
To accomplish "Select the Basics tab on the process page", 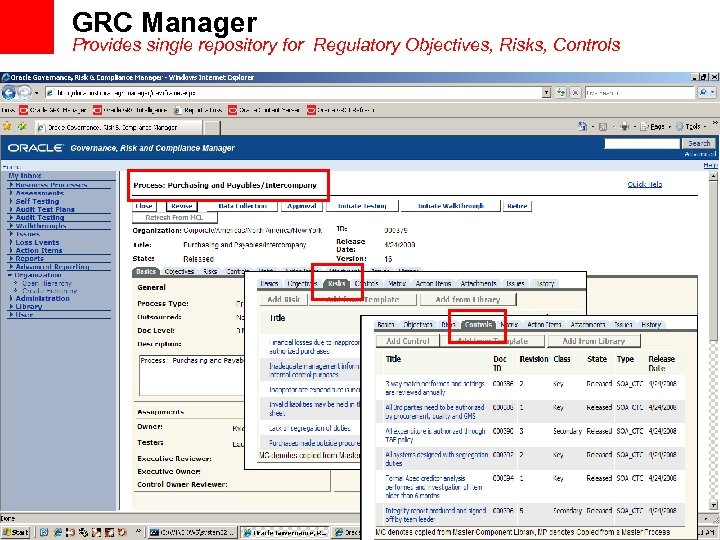I will (146, 272).
